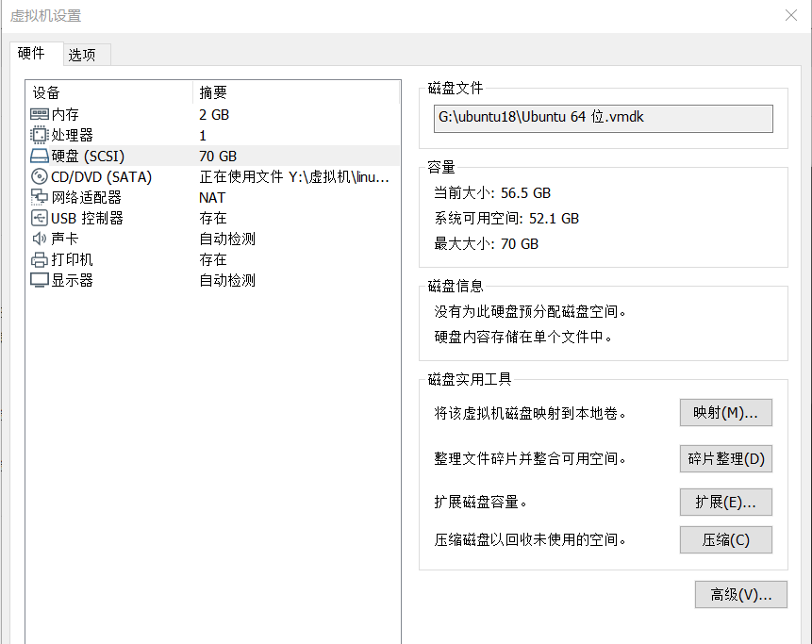Click the 自动检测 summary for 显示器
The width and height of the screenshot is (812, 644).
click(227, 280)
